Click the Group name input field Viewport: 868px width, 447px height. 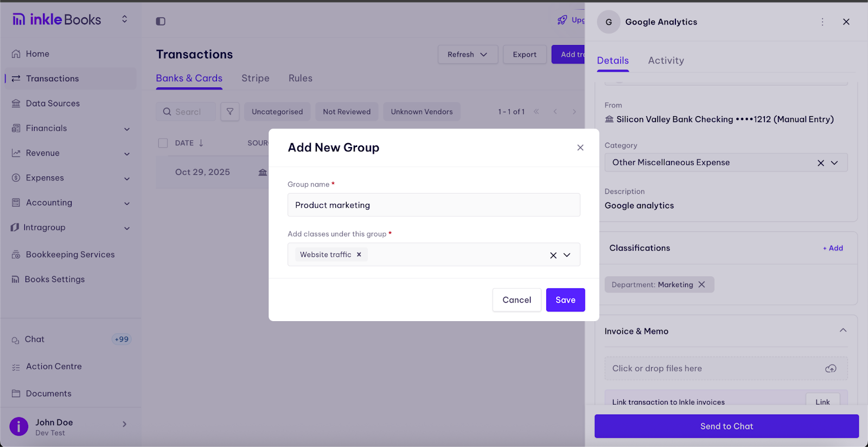click(434, 205)
